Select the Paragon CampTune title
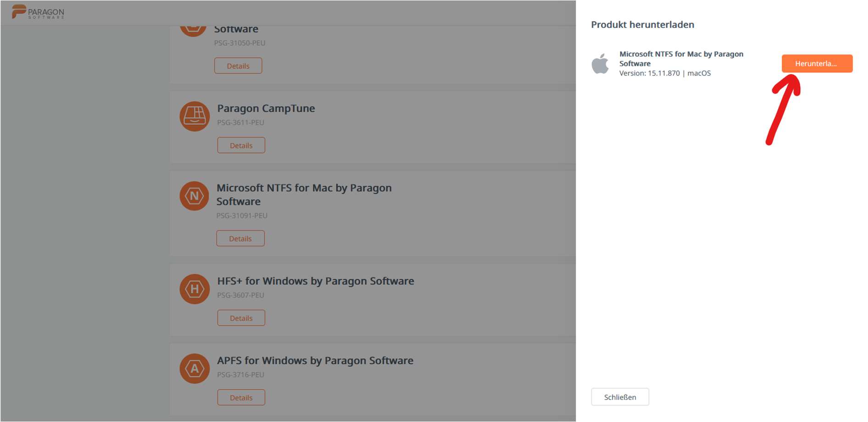Image resolution: width=868 pixels, height=422 pixels. click(x=266, y=109)
